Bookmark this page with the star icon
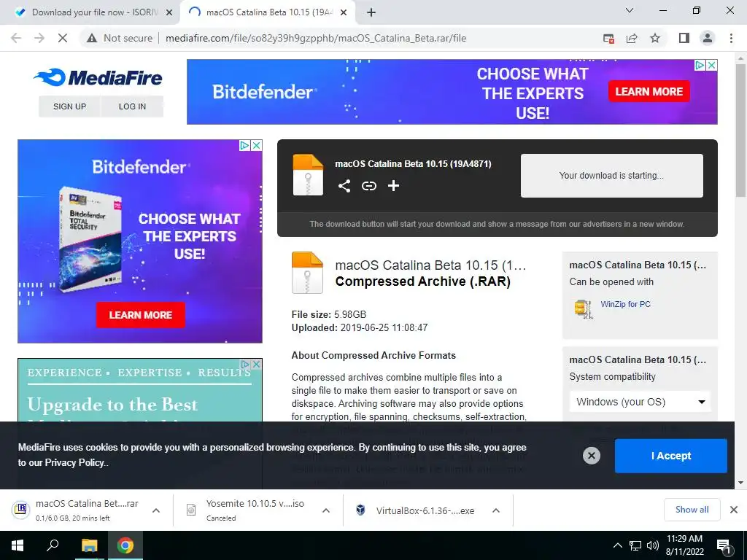Viewport: 747px width, 560px height. pos(655,38)
